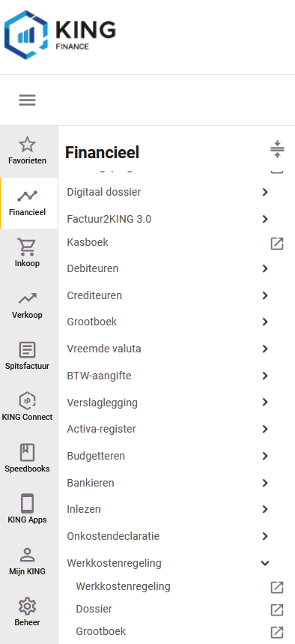Open the Speedbooks book icon
Screen dimensions: 295x644
pos(27,453)
